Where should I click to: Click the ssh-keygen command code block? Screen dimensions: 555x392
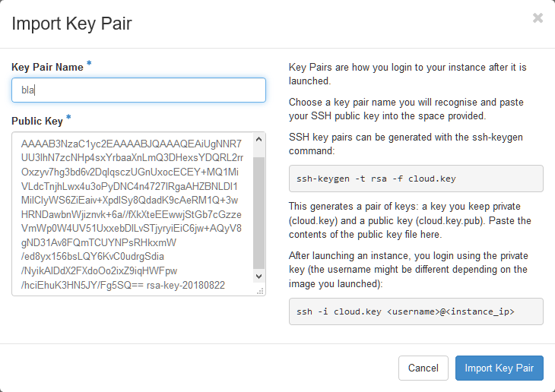coord(416,179)
